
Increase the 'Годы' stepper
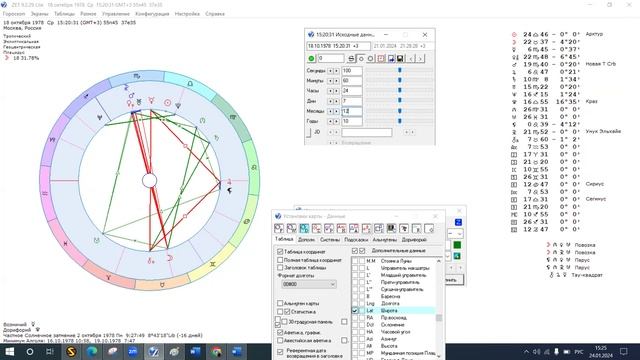(336, 121)
